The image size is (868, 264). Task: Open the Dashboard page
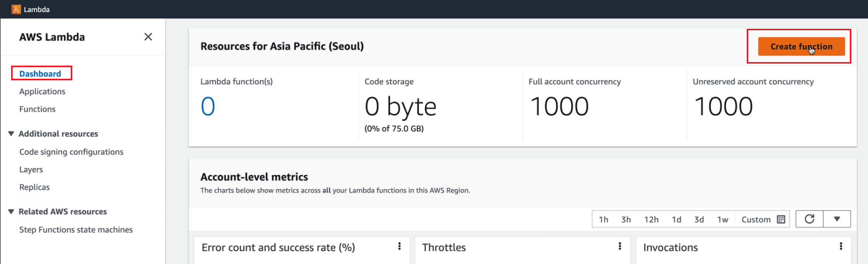click(x=40, y=74)
